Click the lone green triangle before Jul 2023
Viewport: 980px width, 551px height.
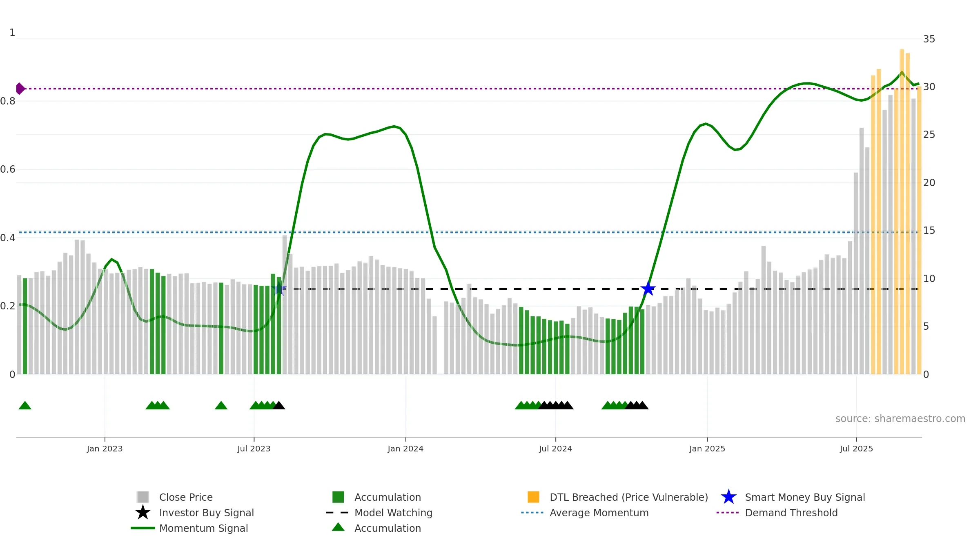click(x=221, y=405)
